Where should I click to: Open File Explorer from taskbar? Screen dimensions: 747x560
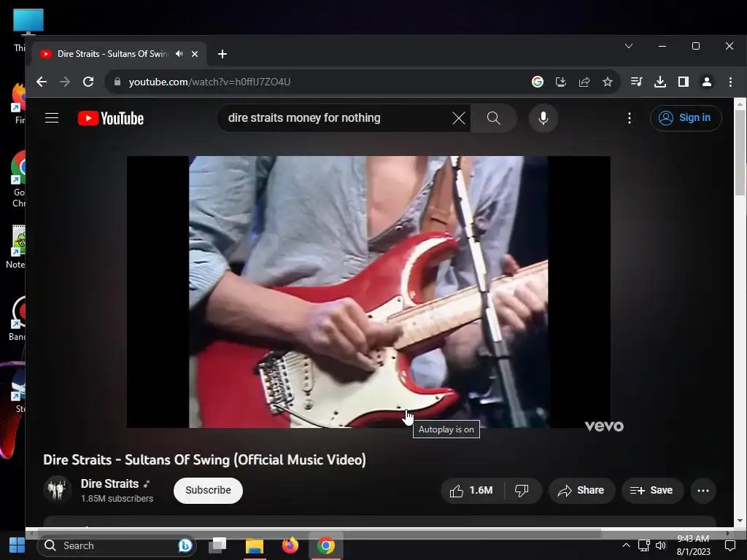255,545
